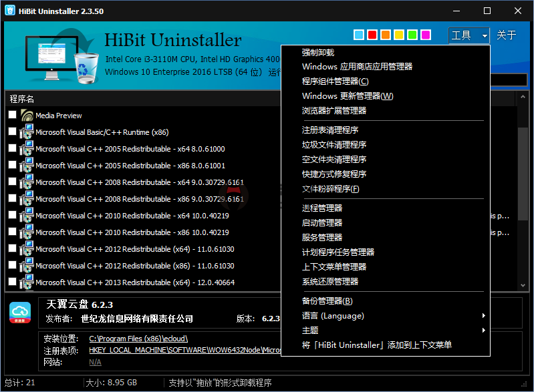Viewport: 534px width, 392px height.
Task: Click icon for Visual Basic/C++ Runtime (x86)
Action: [27, 132]
